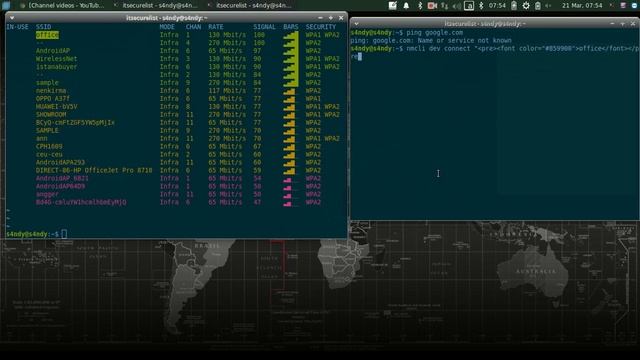
Task: Switch to the second itsecurelist taskbar entry
Action: point(250,5)
